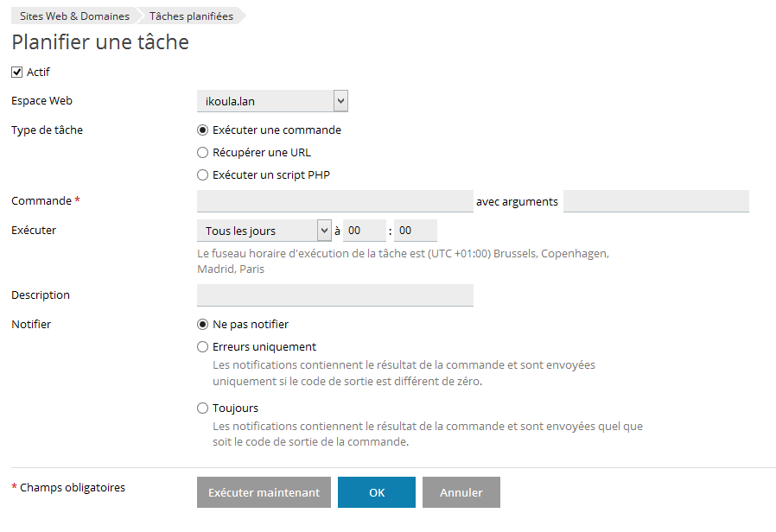Select Exécuter une commande radio option

tap(203, 130)
